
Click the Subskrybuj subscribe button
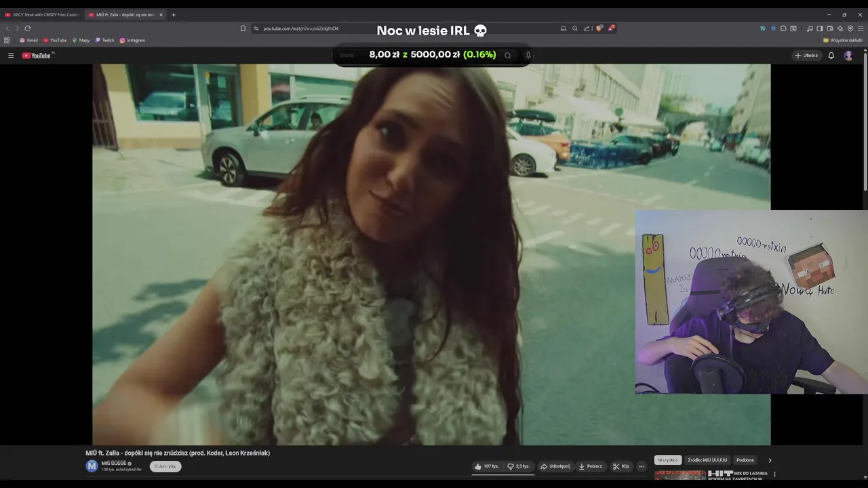[165, 466]
